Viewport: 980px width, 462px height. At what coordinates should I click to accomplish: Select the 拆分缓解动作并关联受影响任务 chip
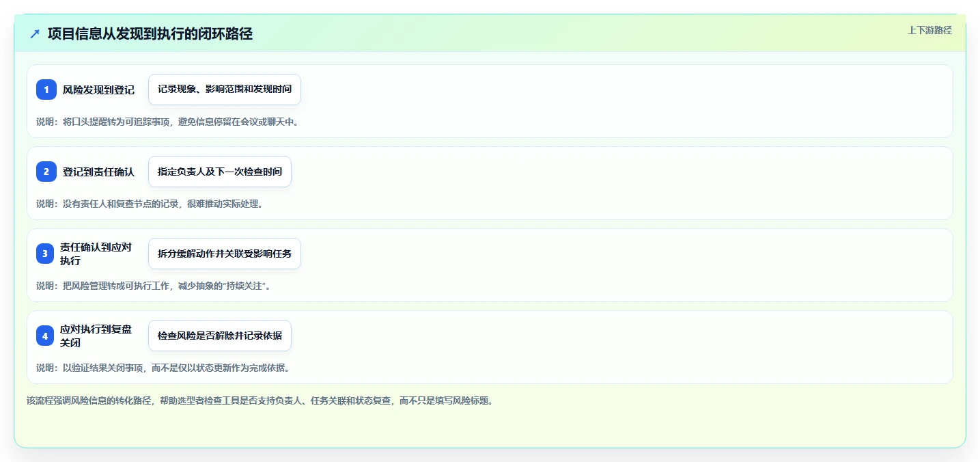225,254
